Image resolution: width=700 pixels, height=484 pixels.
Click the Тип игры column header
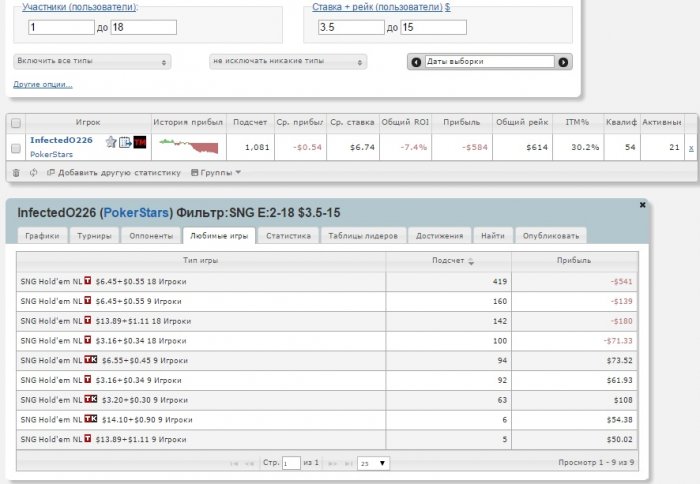click(201, 260)
